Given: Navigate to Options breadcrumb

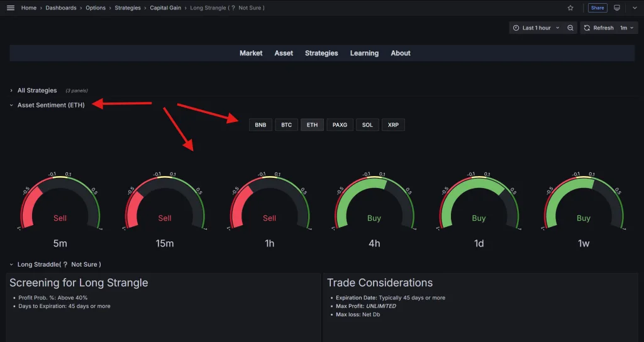Looking at the screenshot, I should point(96,8).
